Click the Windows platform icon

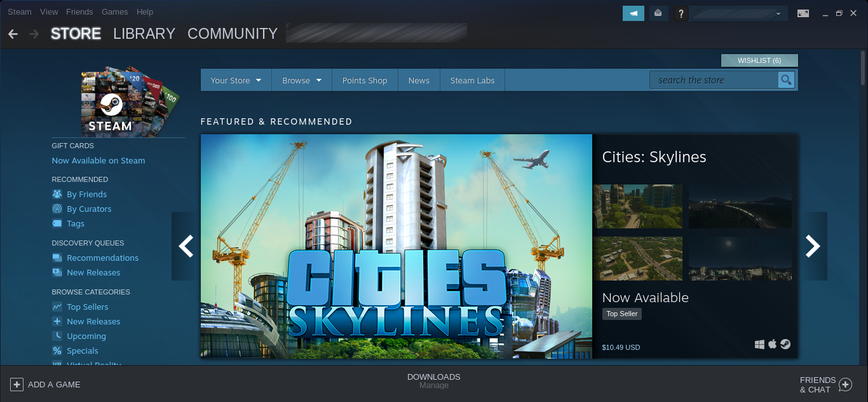coord(760,344)
